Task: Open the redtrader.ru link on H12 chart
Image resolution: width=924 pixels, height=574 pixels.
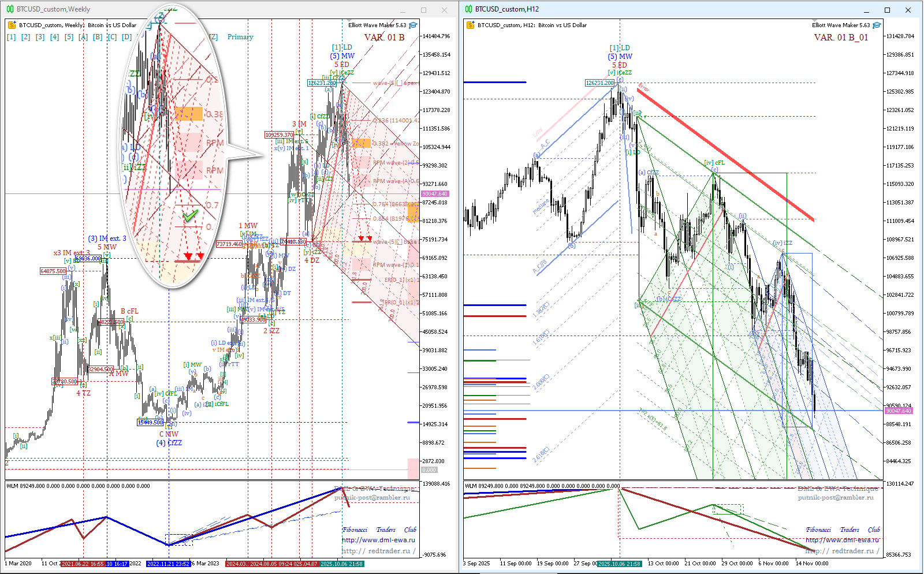Action: click(842, 551)
